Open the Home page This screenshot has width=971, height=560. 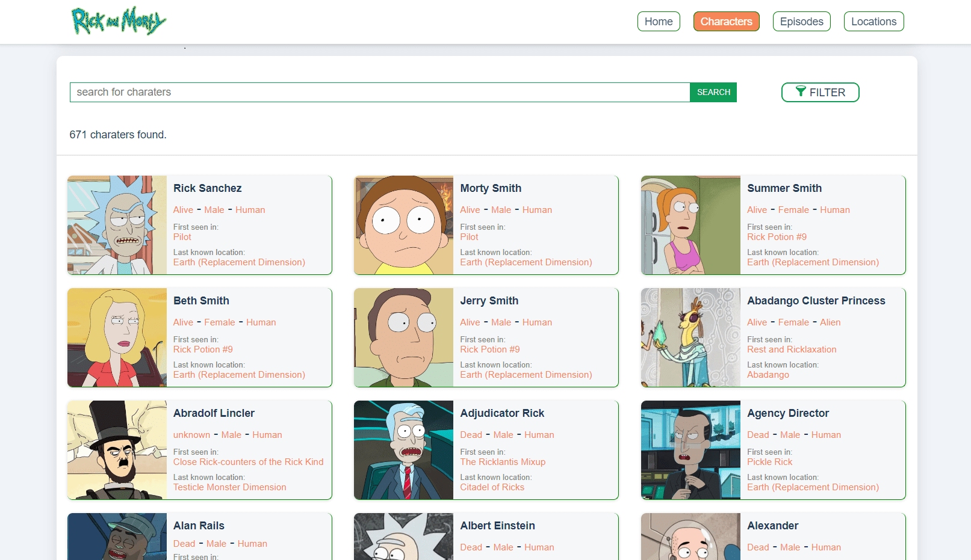tap(659, 22)
